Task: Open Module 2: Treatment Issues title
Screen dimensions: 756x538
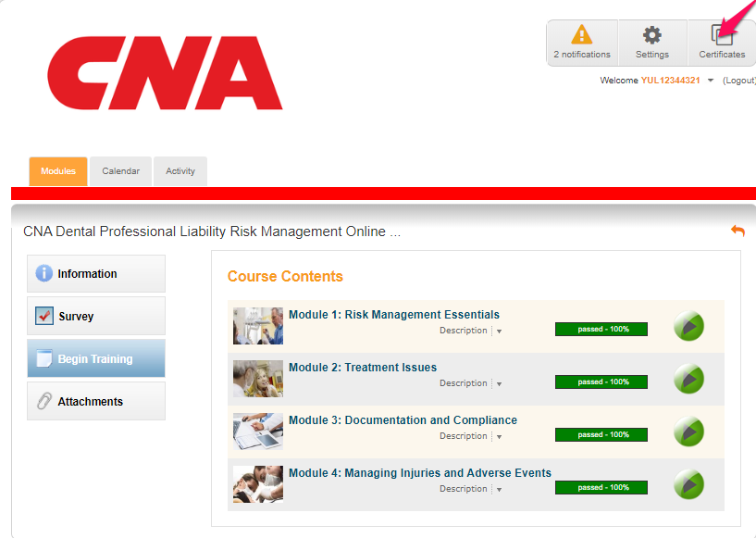Action: pyautogui.click(x=363, y=368)
